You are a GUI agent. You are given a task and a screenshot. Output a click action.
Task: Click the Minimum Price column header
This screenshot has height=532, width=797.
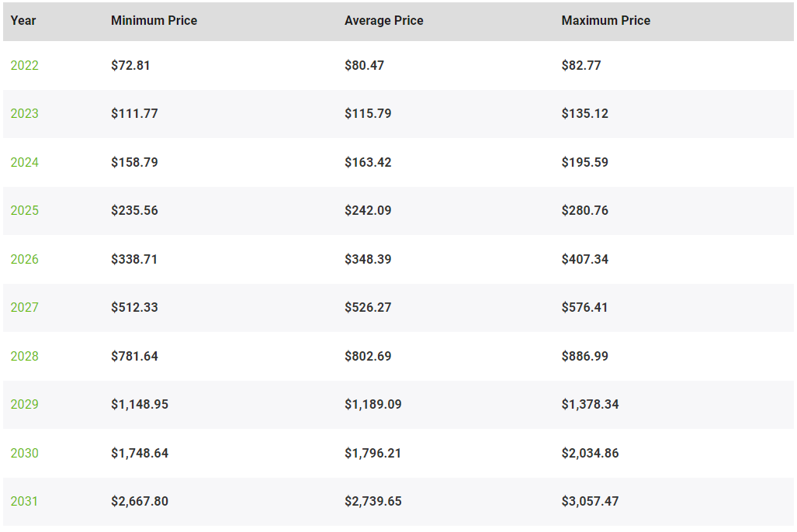point(154,21)
